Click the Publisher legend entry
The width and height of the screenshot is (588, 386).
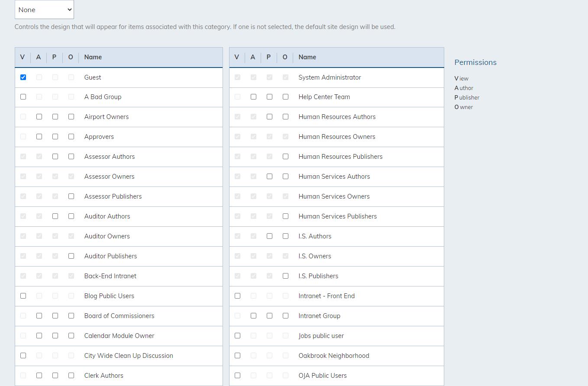[467, 97]
